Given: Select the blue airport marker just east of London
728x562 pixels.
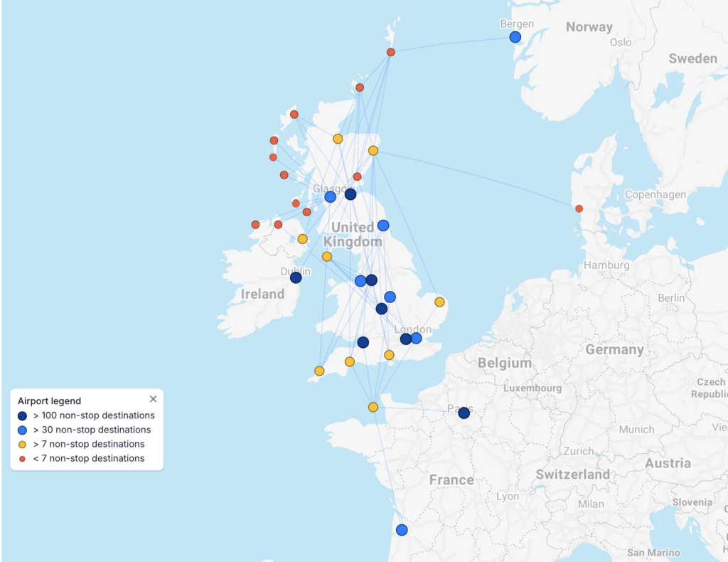Looking at the screenshot, I should click(x=417, y=338).
